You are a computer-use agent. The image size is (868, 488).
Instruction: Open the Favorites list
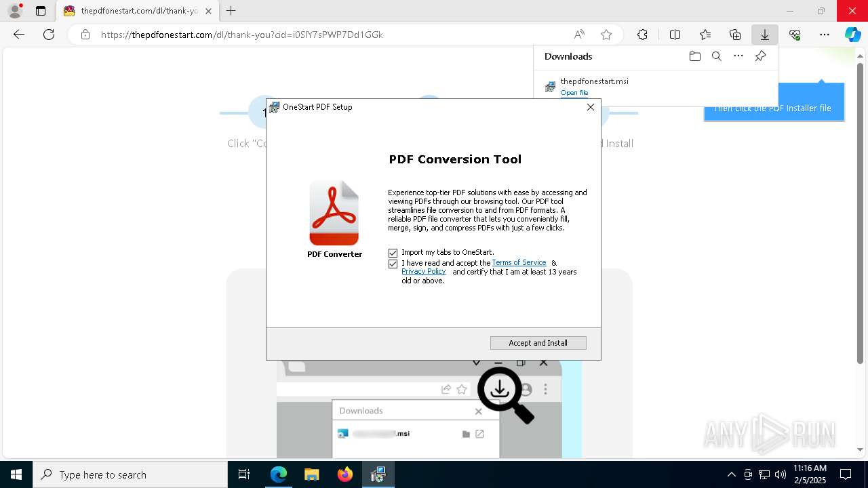click(705, 35)
